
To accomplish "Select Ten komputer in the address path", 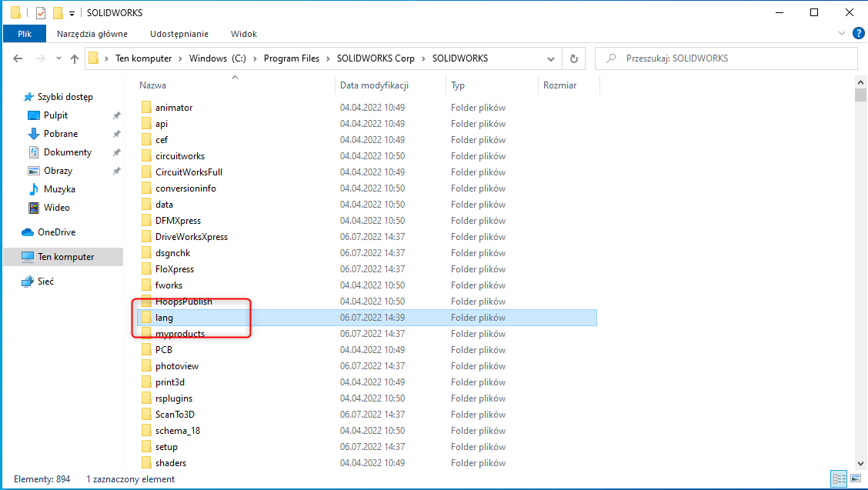I will (143, 58).
